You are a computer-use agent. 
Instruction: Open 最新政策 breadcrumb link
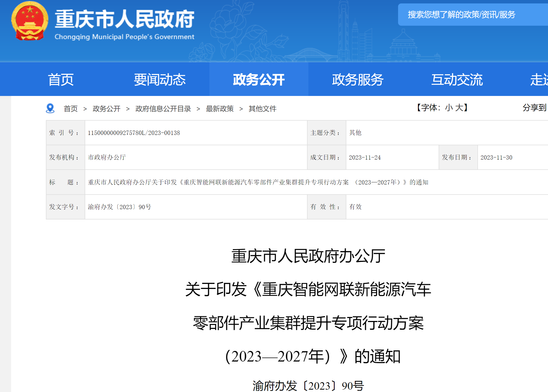(220, 109)
